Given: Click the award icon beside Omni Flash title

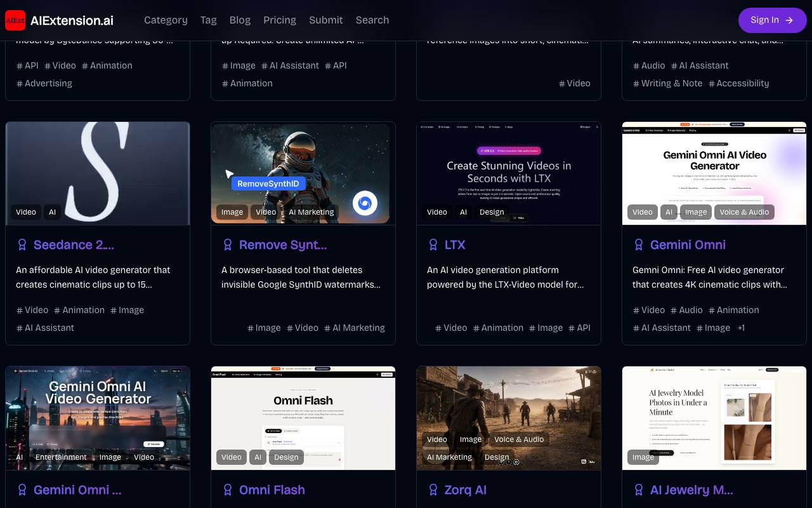Looking at the screenshot, I should pos(228,490).
